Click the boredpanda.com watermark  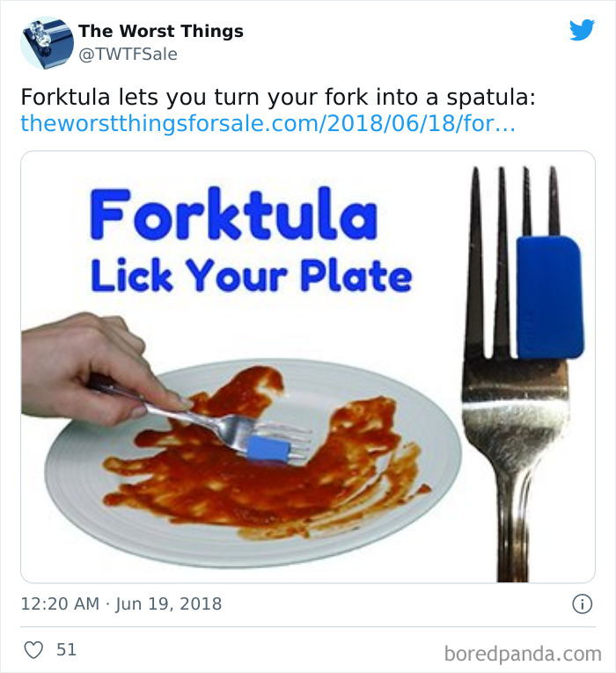click(x=523, y=654)
